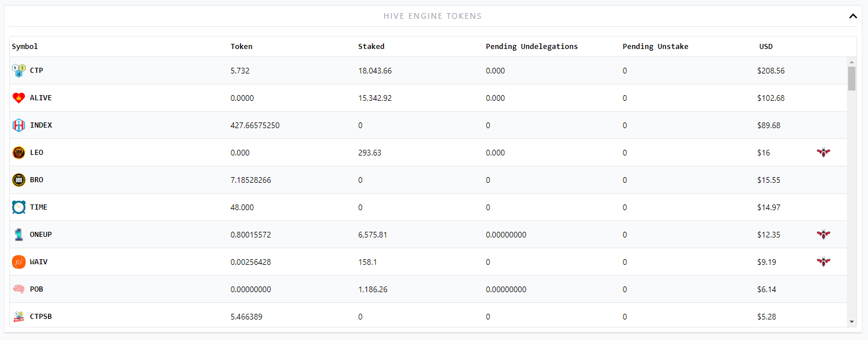This screenshot has height=340, width=868.
Task: Select the LEO symbol name
Action: point(36,153)
